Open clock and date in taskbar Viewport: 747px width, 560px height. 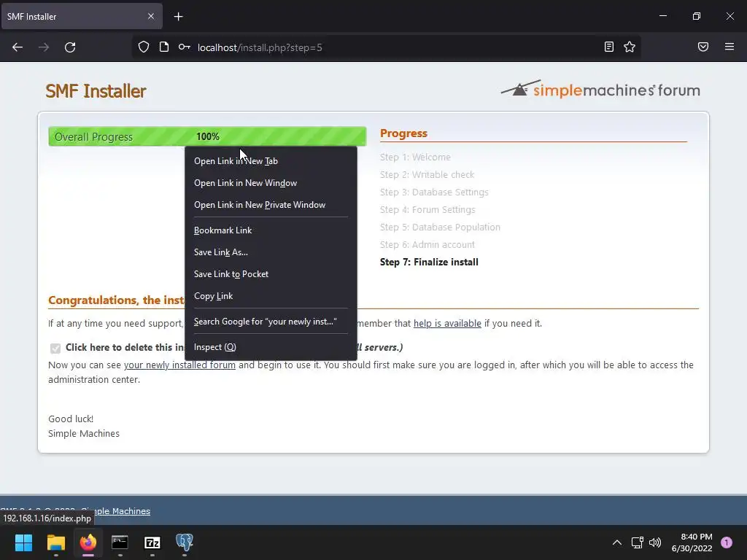point(692,542)
